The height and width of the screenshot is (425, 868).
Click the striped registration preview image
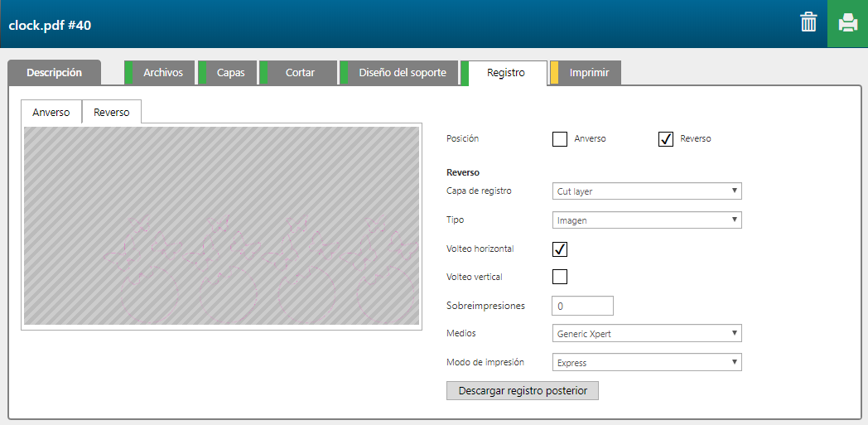221,225
